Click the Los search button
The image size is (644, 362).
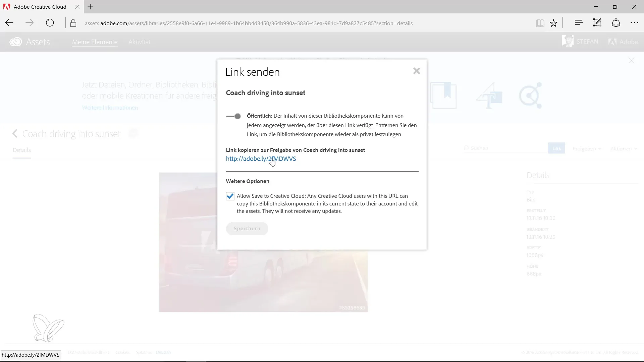pos(556,148)
